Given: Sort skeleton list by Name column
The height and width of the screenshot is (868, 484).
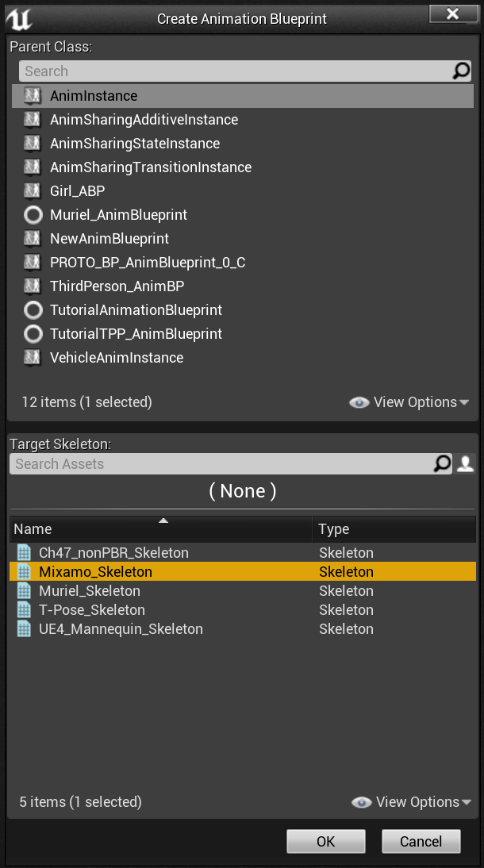Looking at the screenshot, I should click(x=161, y=528).
